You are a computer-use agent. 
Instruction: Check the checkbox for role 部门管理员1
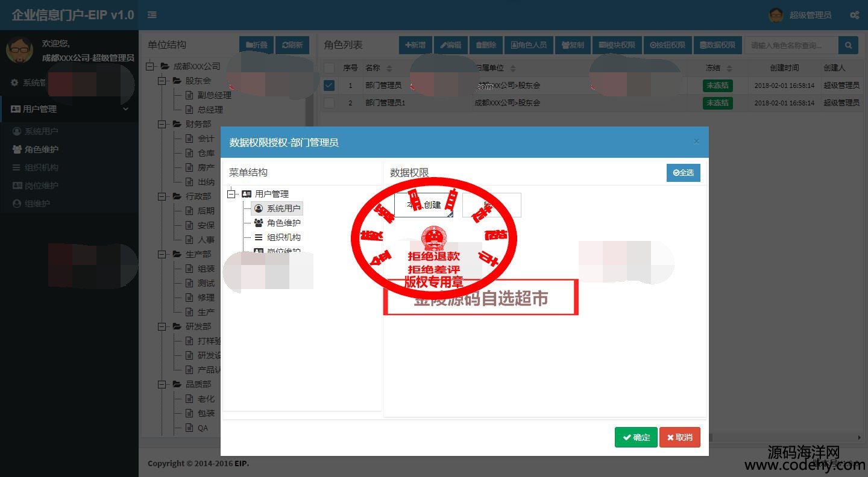[329, 103]
